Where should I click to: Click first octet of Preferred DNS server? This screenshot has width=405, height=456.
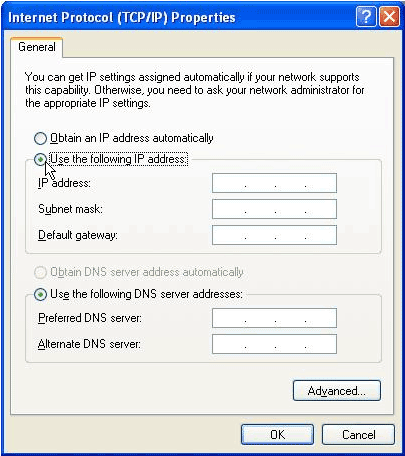[x=229, y=318]
